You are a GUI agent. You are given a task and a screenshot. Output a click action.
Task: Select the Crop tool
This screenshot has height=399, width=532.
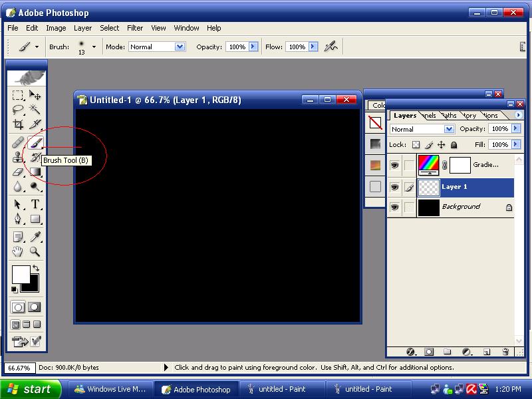(x=19, y=124)
